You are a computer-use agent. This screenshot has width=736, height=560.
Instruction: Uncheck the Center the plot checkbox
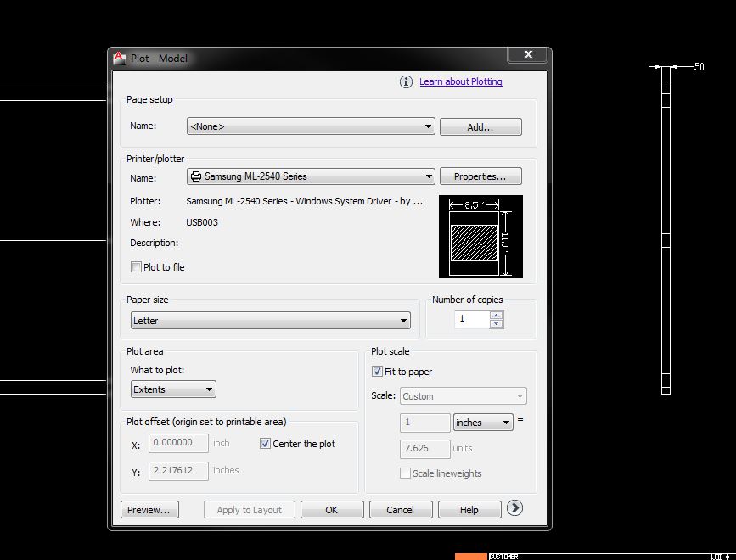coord(265,443)
